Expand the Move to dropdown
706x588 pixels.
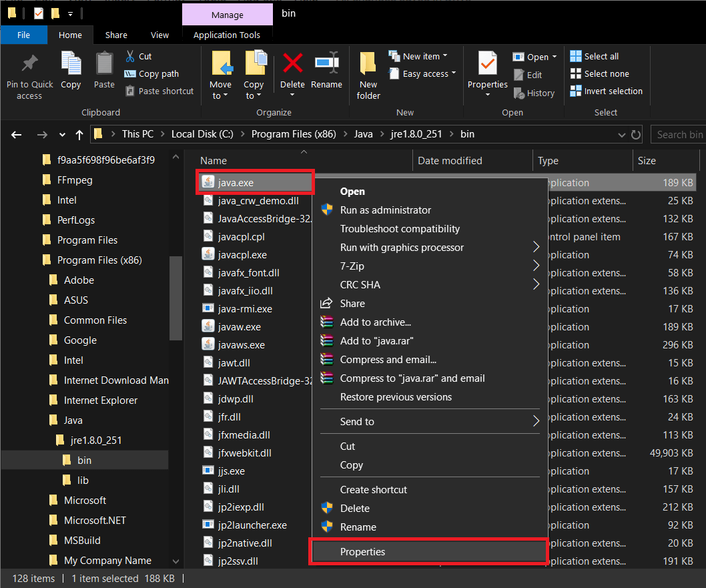pos(221,73)
